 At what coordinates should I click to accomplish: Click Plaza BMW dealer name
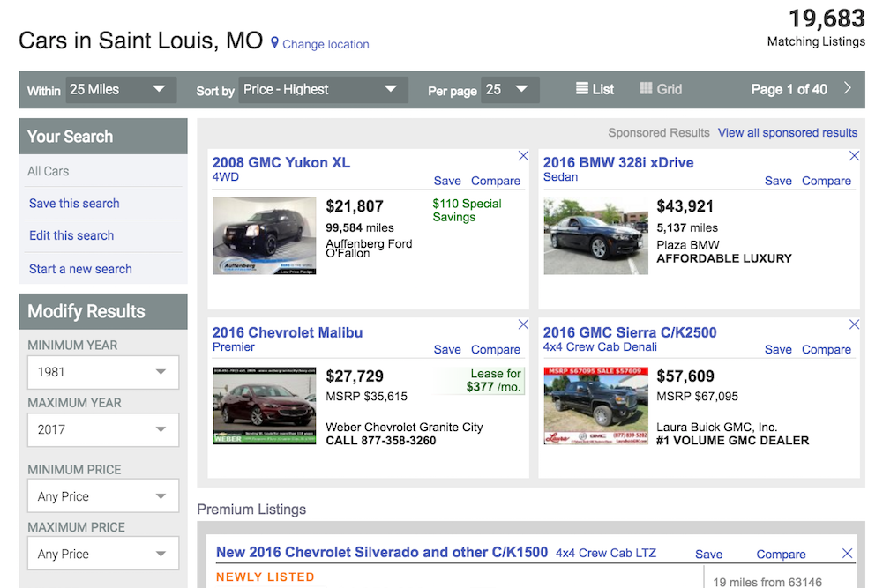pyautogui.click(x=687, y=245)
